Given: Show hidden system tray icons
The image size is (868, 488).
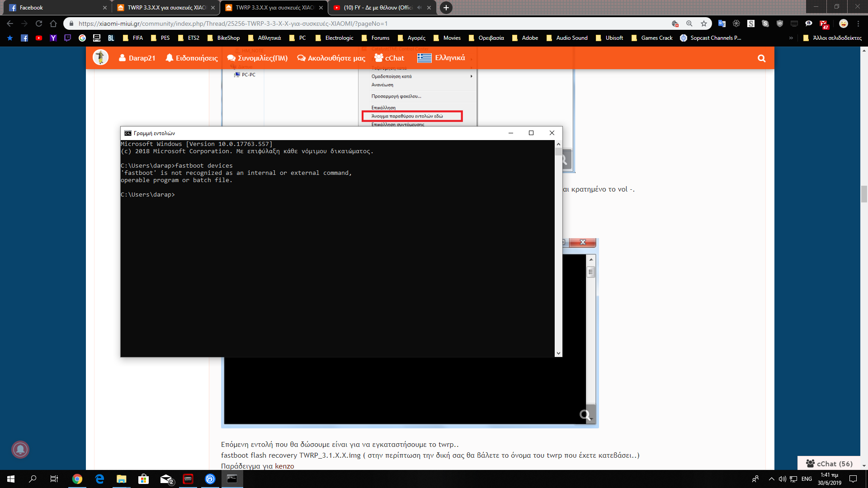Looking at the screenshot, I should [771, 479].
